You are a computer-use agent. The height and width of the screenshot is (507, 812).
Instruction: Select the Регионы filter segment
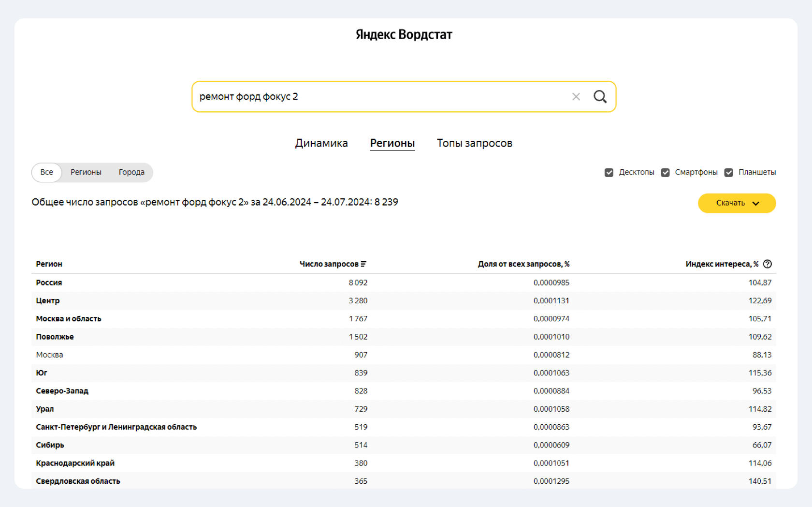tap(86, 172)
